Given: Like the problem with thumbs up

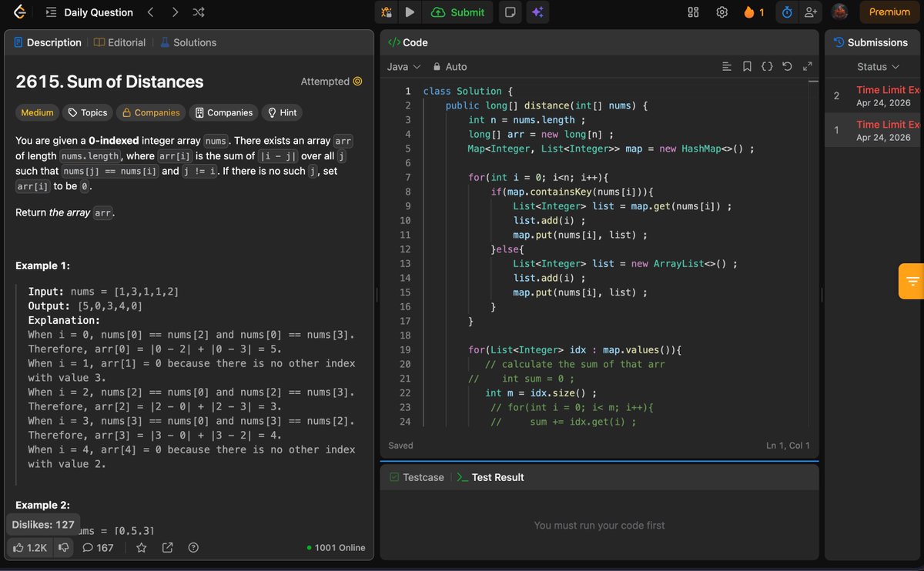Looking at the screenshot, I should [x=31, y=548].
